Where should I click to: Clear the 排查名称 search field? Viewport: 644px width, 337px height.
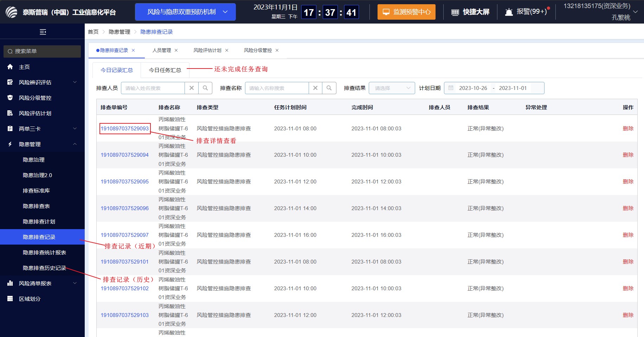pos(315,88)
